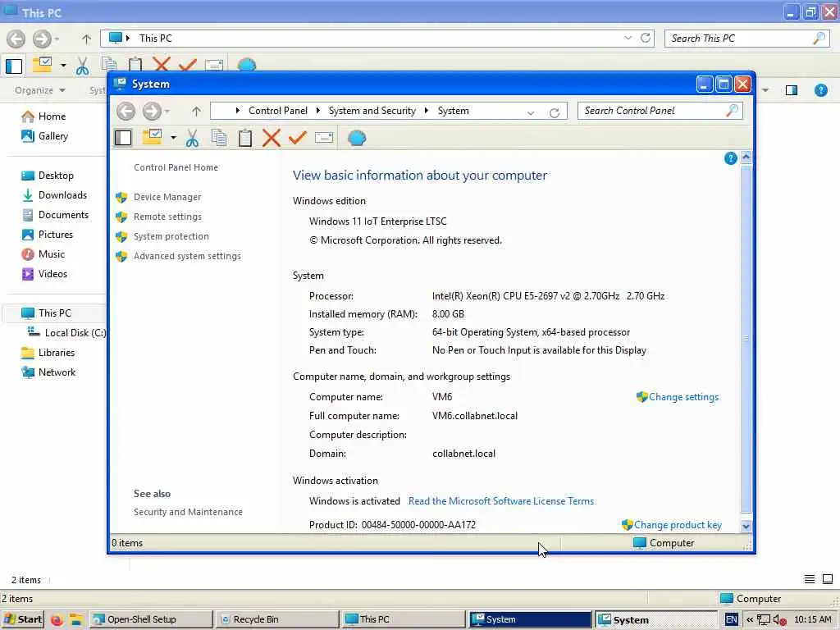This screenshot has height=630, width=840.
Task: Open the This PC window help icon
Action: pos(820,90)
